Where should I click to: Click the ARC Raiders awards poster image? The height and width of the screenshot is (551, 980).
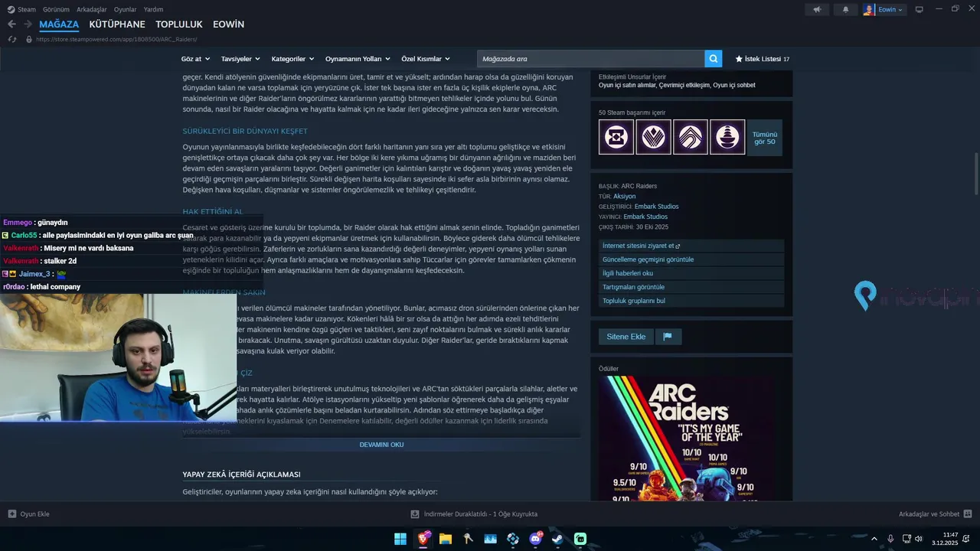point(687,439)
